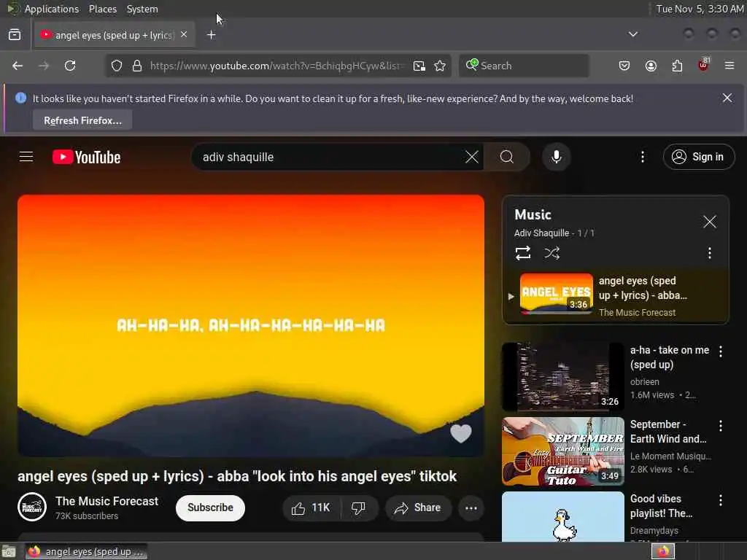Open tracking protection shield icon
747x560 pixels.
tap(117, 66)
